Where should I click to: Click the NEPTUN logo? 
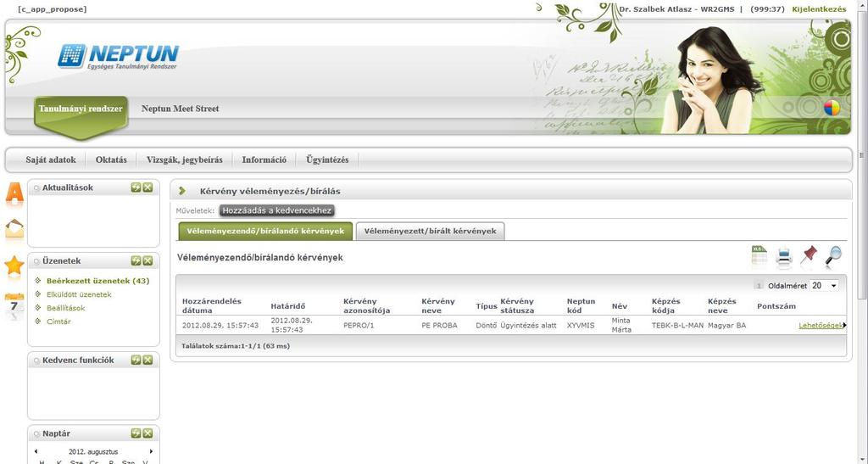click(x=119, y=56)
